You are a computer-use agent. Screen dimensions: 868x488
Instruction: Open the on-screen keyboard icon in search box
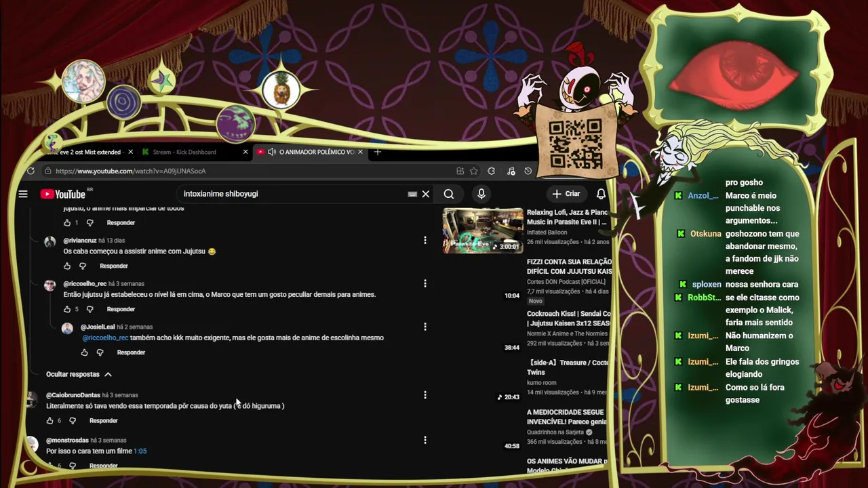tap(412, 194)
